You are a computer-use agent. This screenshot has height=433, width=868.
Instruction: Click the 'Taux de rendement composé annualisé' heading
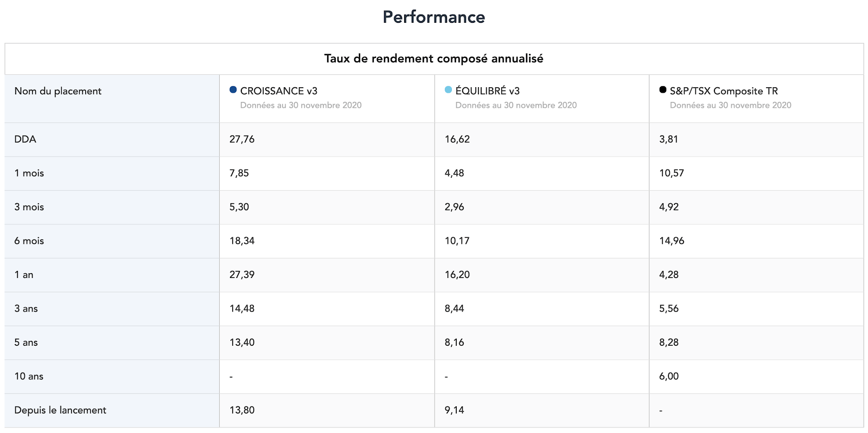click(434, 59)
